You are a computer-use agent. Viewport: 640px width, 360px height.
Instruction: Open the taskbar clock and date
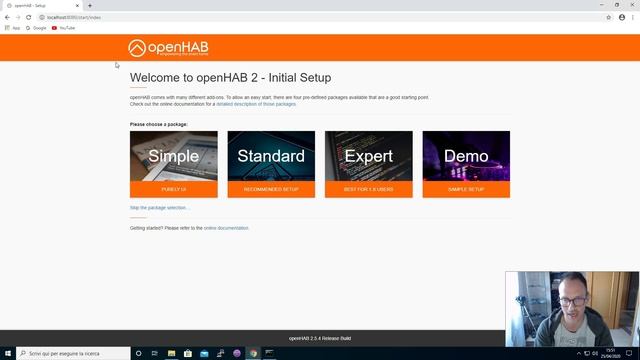(x=611, y=353)
